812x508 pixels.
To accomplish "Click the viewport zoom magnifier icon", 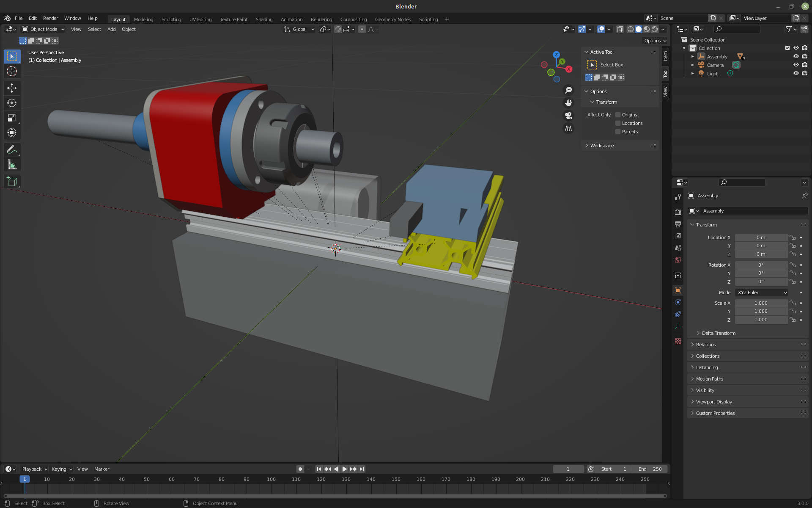I will point(568,90).
